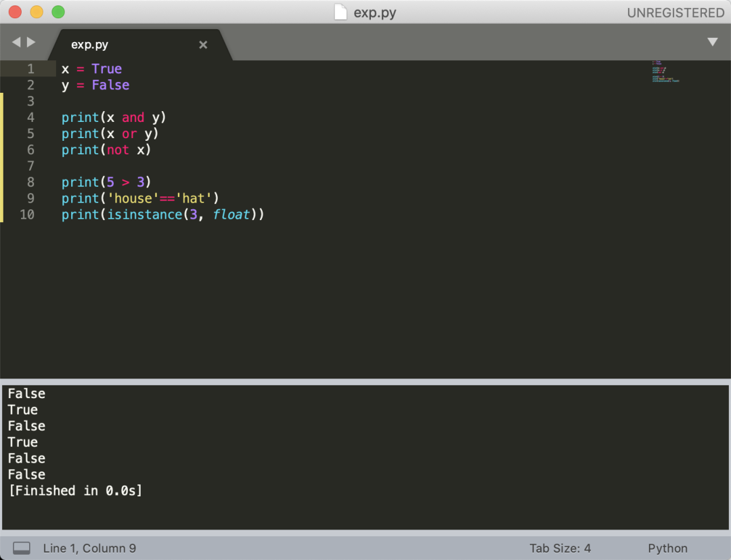Click the [Finished in 0.0s] output line
Viewport: 731px width, 560px height.
75,491
